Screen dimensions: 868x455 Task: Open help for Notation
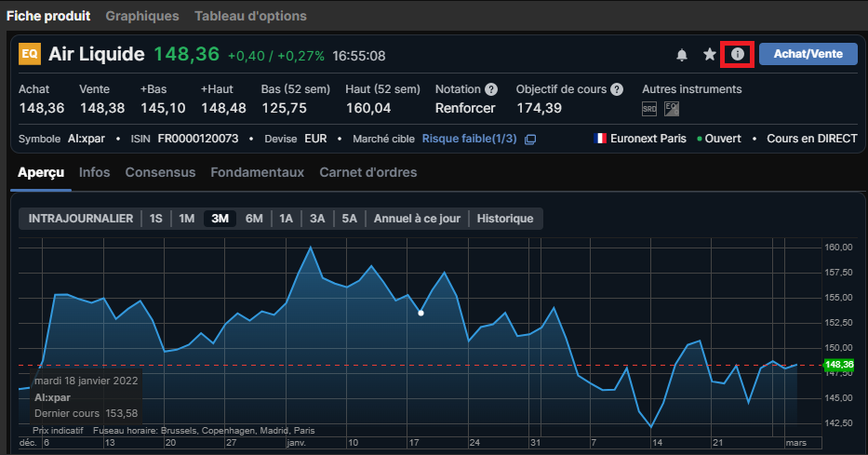(x=491, y=89)
